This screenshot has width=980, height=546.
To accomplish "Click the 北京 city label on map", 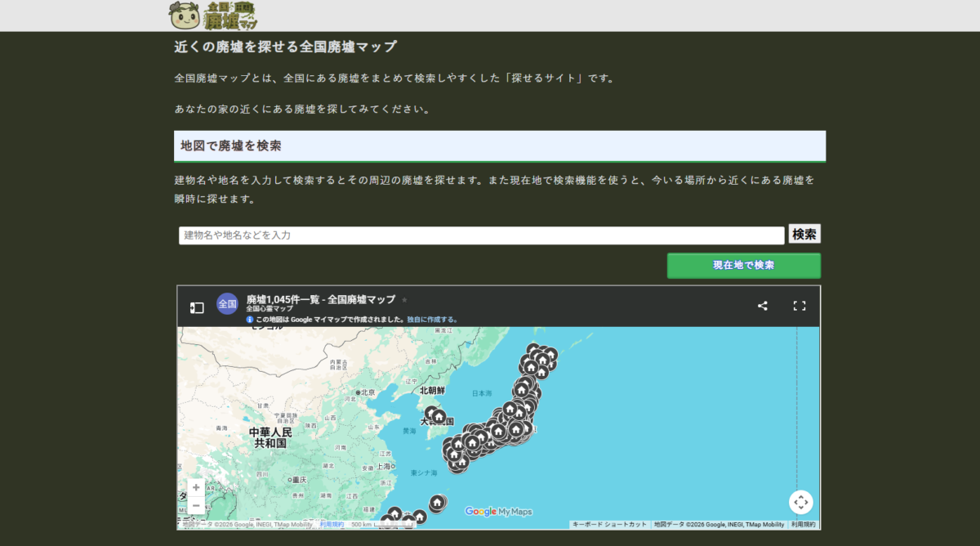I will point(366,392).
